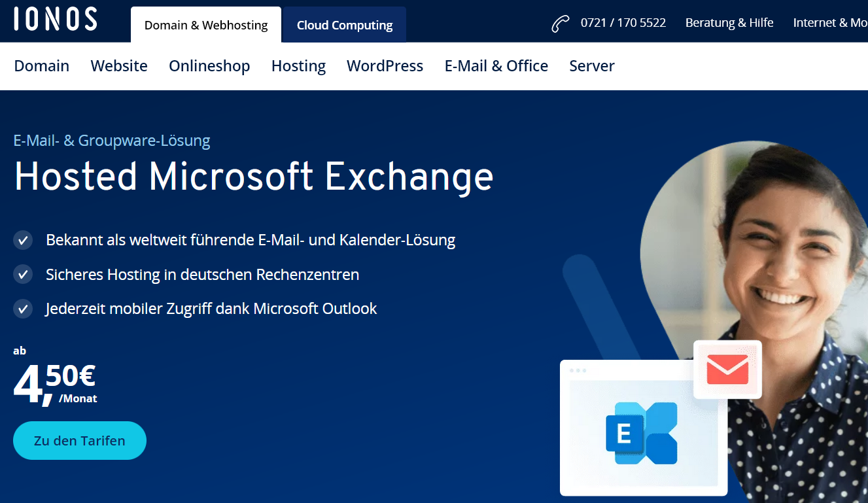Open Beratung & Hilfe link
Screen dimensions: 868x503
click(x=729, y=23)
